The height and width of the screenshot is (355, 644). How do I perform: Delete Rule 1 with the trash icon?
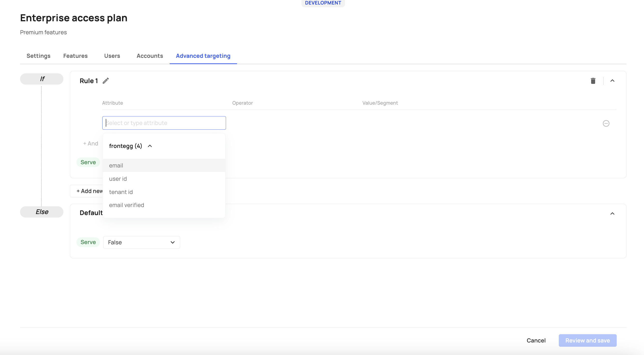click(x=593, y=81)
